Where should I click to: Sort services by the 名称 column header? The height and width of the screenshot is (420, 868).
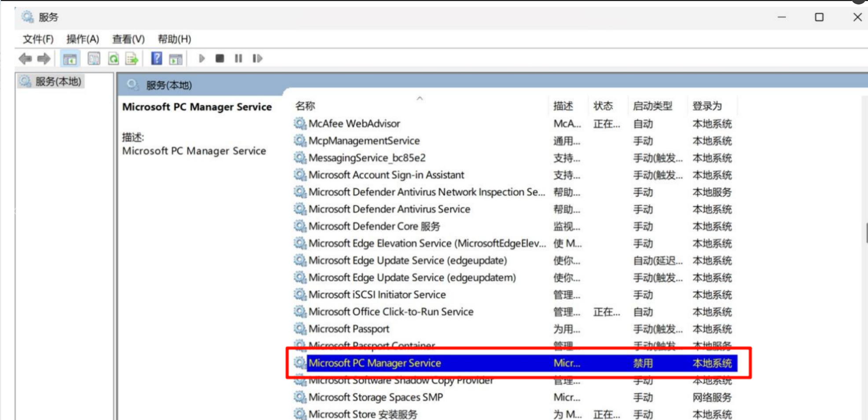click(305, 106)
